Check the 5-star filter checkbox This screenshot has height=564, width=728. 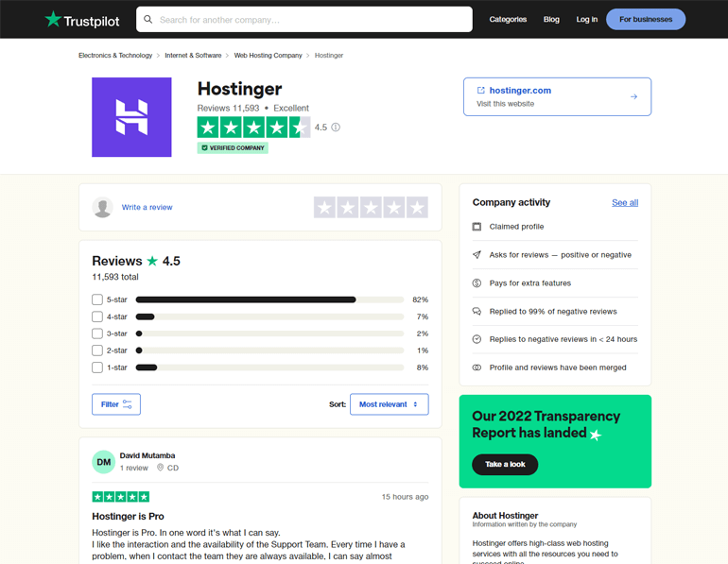[x=97, y=299]
